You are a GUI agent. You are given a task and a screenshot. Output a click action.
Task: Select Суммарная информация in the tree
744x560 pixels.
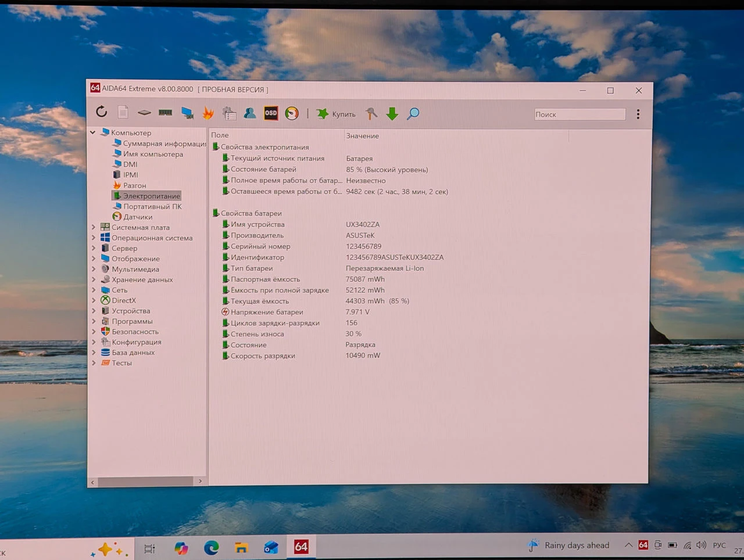[160, 143]
